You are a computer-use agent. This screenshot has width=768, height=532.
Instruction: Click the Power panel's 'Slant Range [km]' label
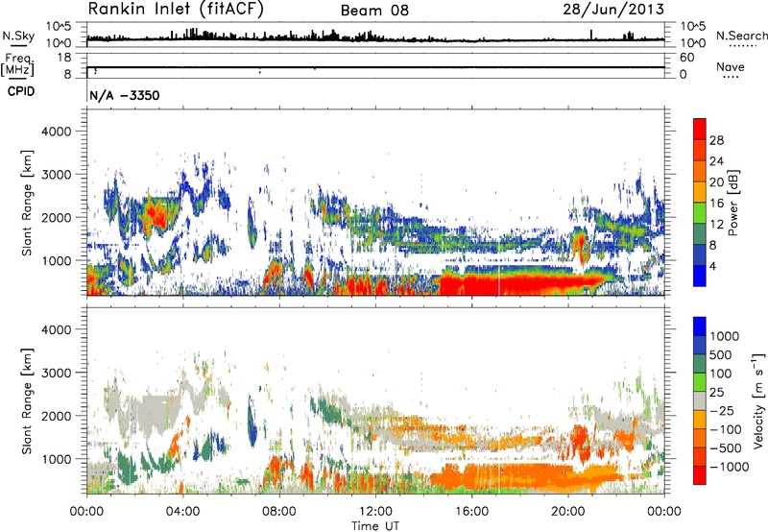point(27,203)
